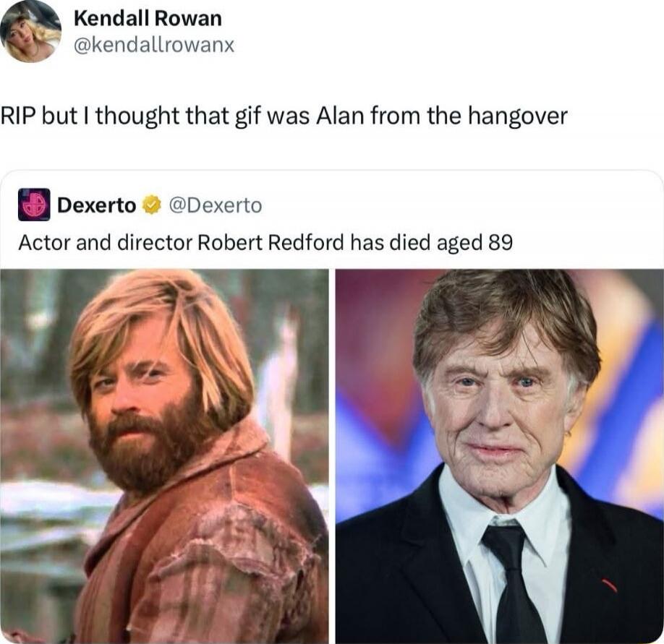Screen dimensions: 664x644
Task: Open the Kendall Rowan display name link
Action: 148,19
